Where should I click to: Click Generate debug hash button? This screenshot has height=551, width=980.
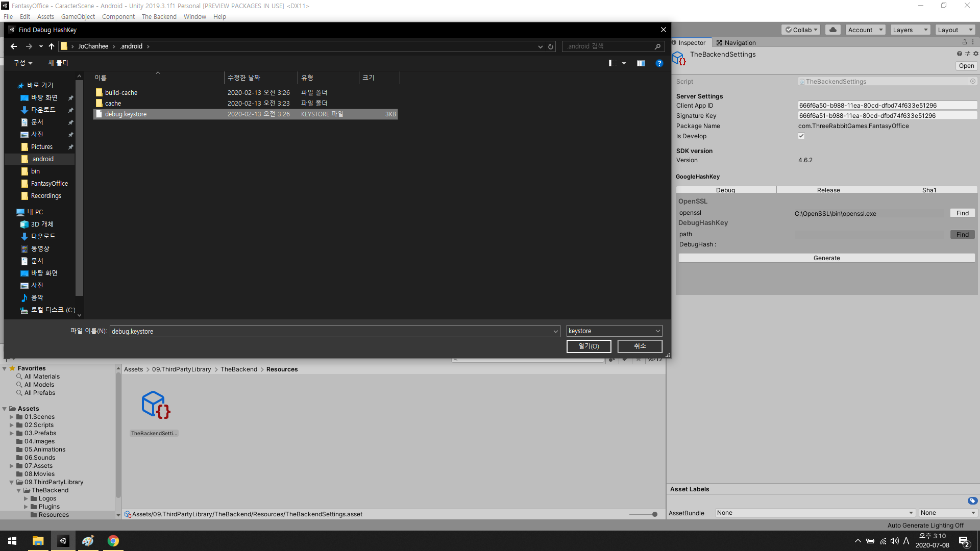point(826,258)
